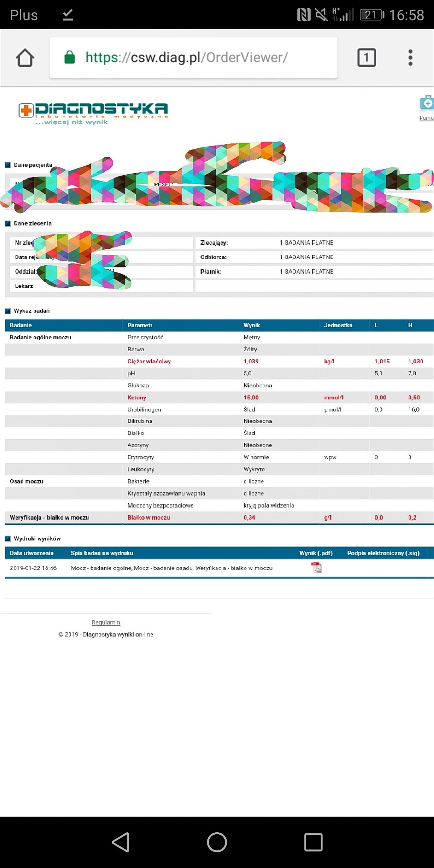
Task: Download the PDF result file icon
Action: pyautogui.click(x=316, y=567)
